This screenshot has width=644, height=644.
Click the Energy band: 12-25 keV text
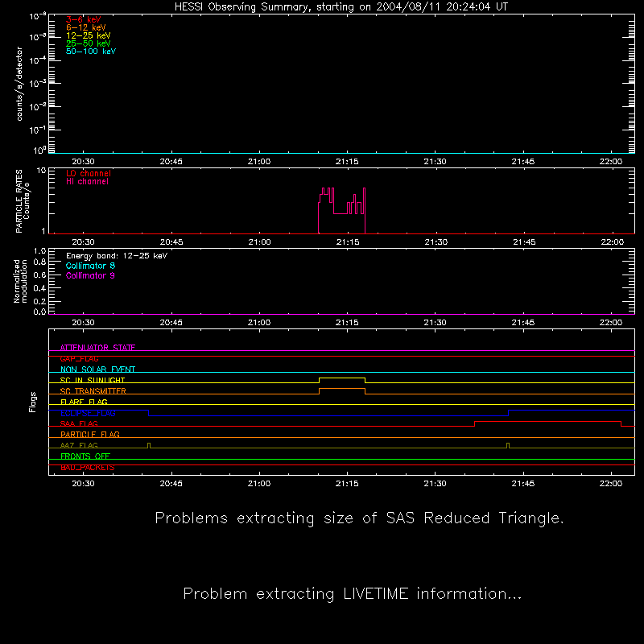(117, 256)
